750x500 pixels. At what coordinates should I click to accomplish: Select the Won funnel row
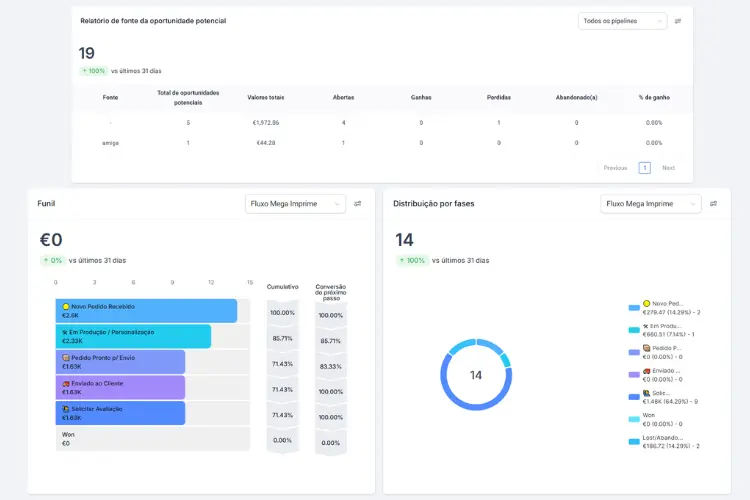[x=153, y=439]
